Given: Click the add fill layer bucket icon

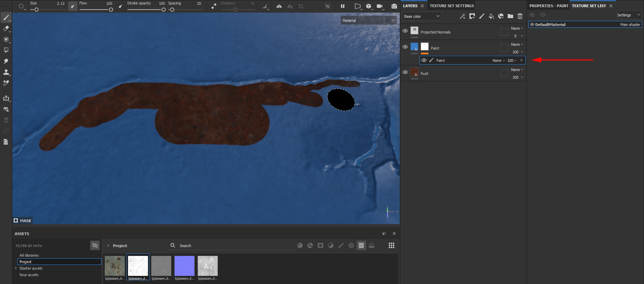Looking at the screenshot, I should tap(491, 16).
